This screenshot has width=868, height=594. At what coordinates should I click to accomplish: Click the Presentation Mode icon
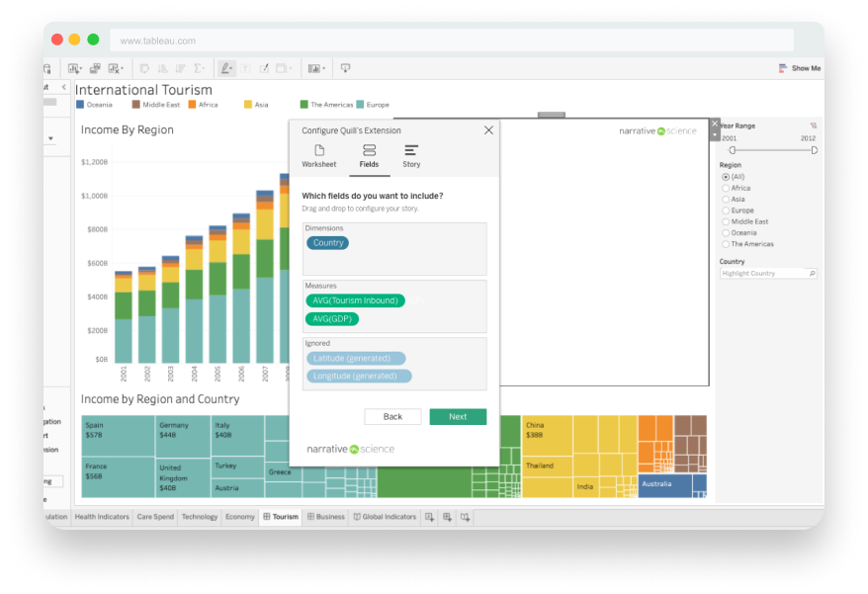(x=345, y=67)
